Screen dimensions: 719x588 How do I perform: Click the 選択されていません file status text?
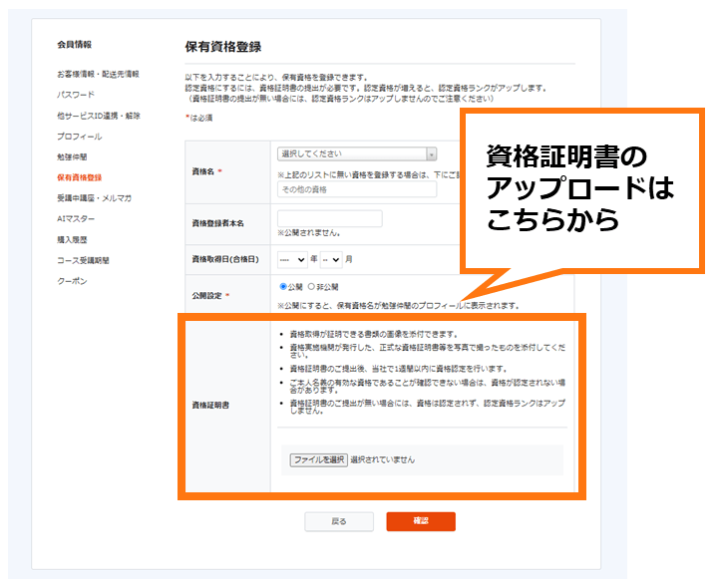coord(382,459)
